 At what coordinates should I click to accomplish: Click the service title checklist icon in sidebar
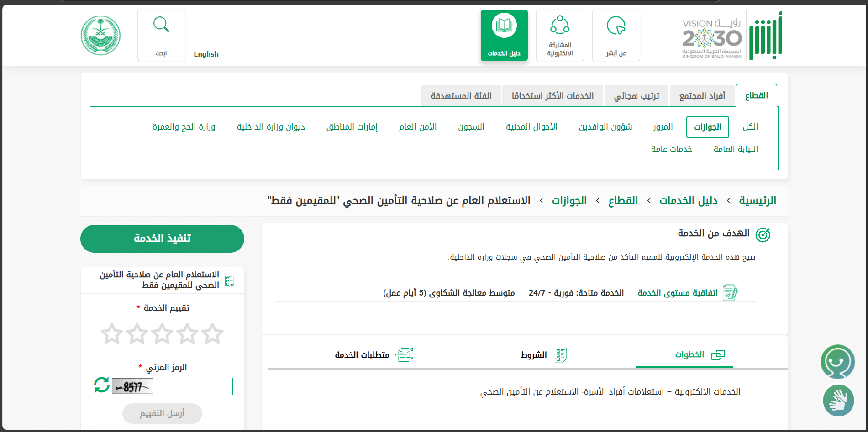tap(230, 281)
